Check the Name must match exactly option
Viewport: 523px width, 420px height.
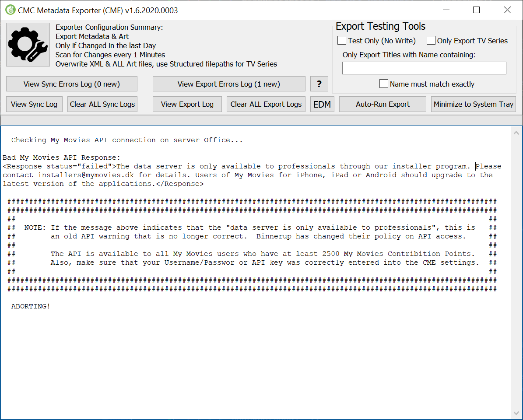point(384,84)
